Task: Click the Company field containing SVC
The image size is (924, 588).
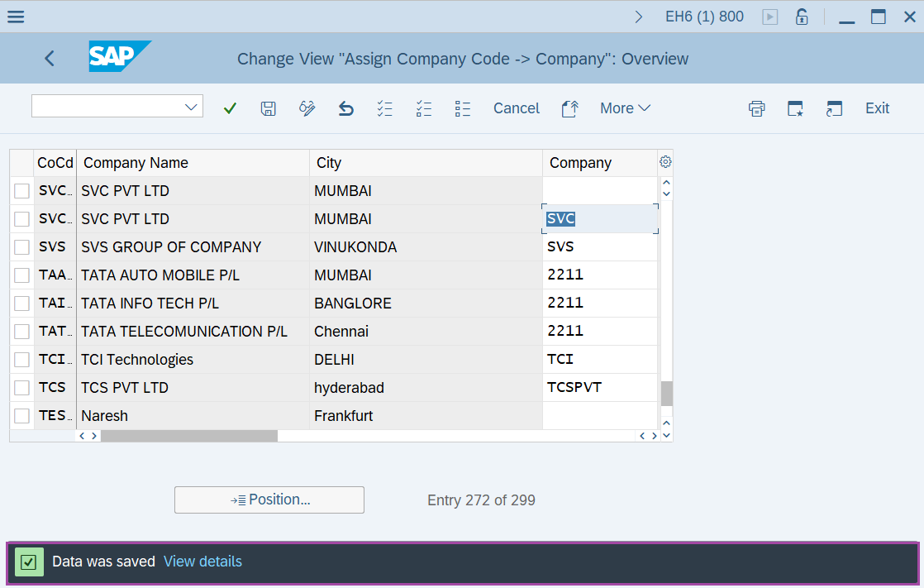Action: click(x=599, y=218)
